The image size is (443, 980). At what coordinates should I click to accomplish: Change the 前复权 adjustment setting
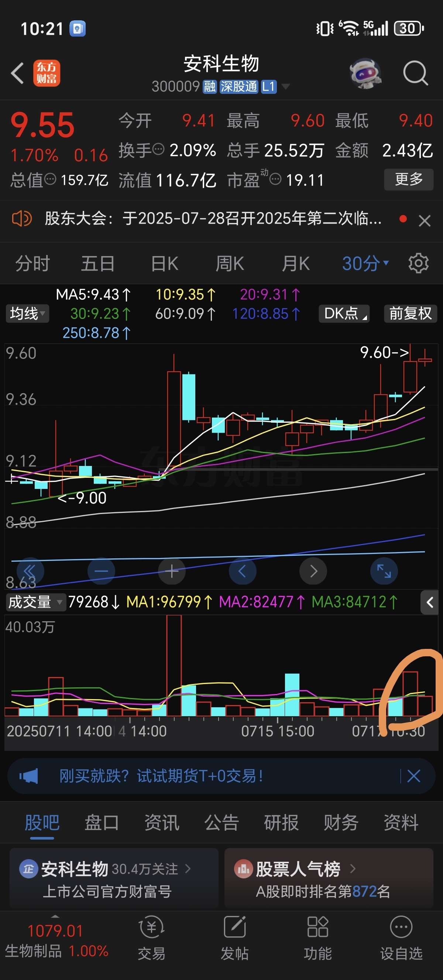tap(410, 313)
